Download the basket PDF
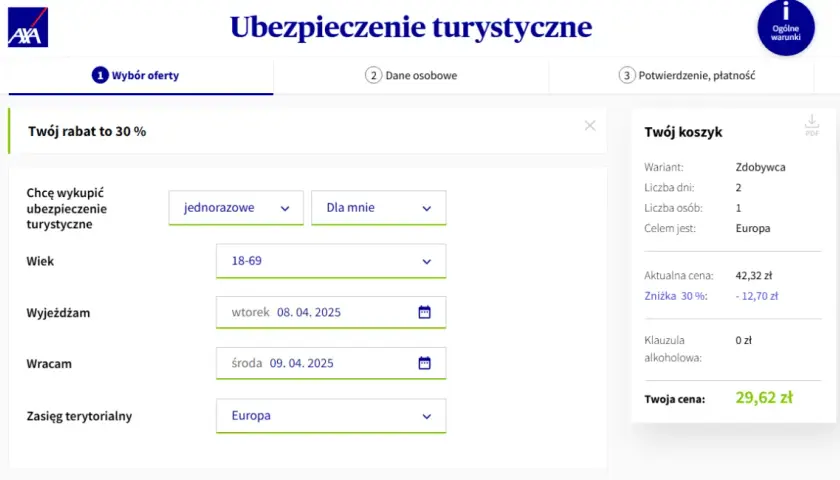 [x=812, y=125]
